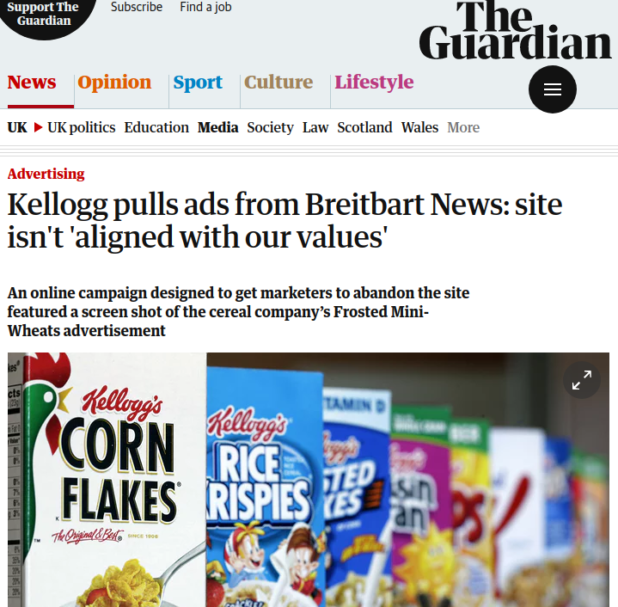Expand the More sections list
This screenshot has height=607, width=618.
[x=464, y=128]
